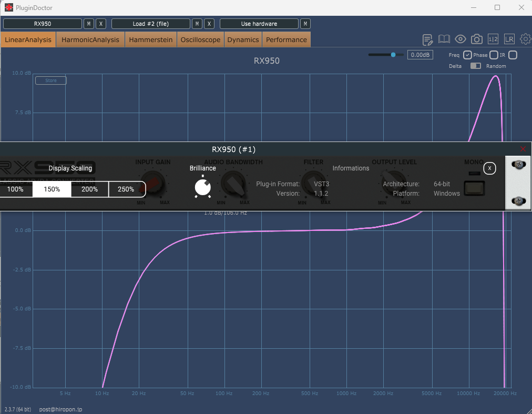Toggle the LR channel icon
Viewport: 532px width, 414px height.
pyautogui.click(x=509, y=39)
